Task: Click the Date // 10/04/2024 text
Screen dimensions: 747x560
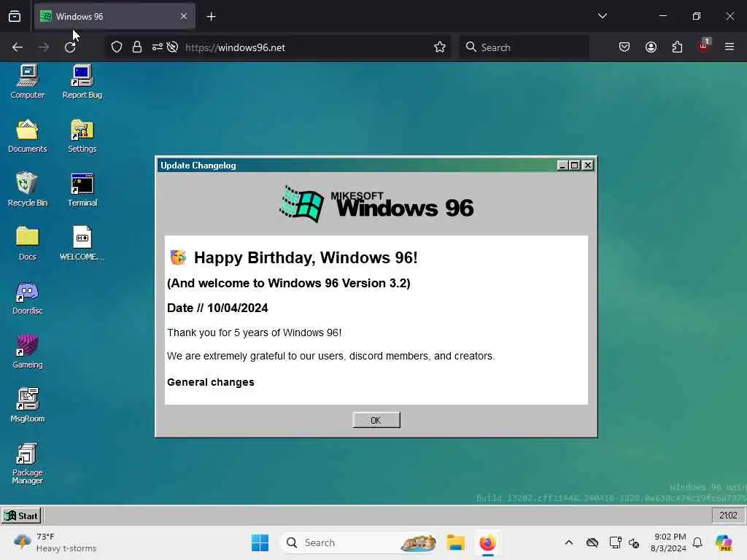Action: tap(217, 308)
